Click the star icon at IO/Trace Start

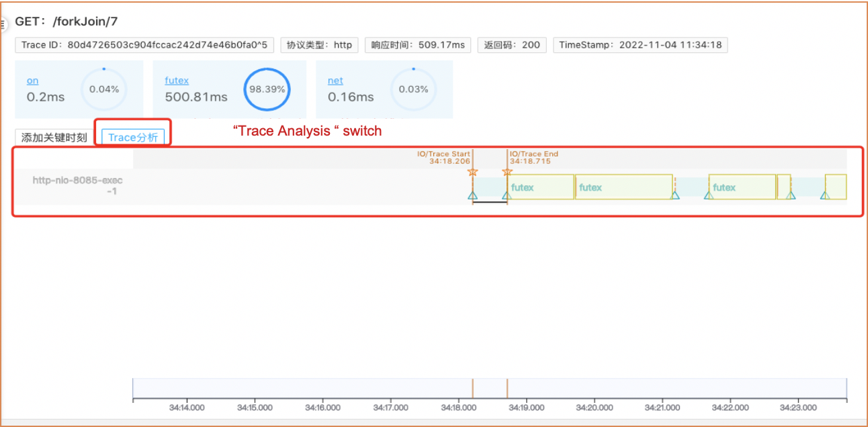(x=472, y=172)
